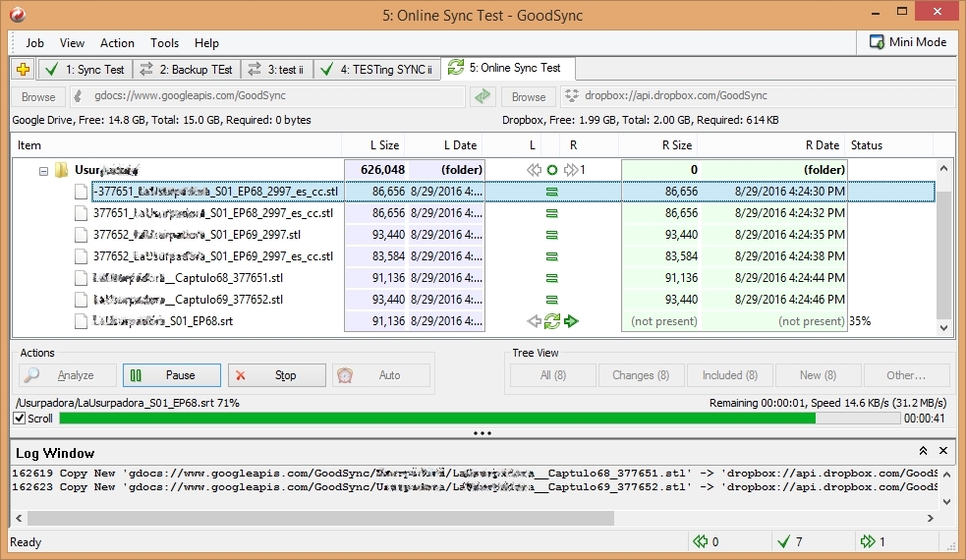The height and width of the screenshot is (560, 966).
Task: Pause the running sync
Action: [172, 375]
